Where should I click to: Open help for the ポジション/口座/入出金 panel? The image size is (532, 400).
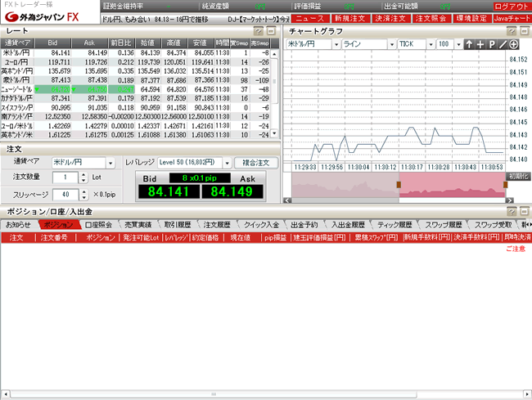(x=512, y=212)
